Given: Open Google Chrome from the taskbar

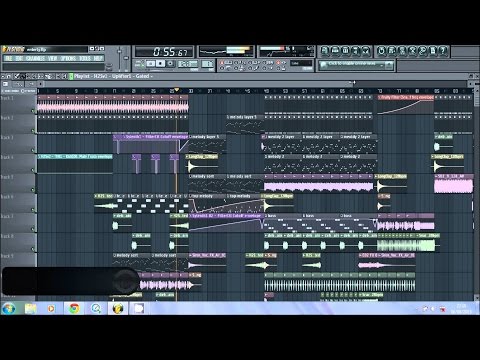Looking at the screenshot, I should (74, 309).
